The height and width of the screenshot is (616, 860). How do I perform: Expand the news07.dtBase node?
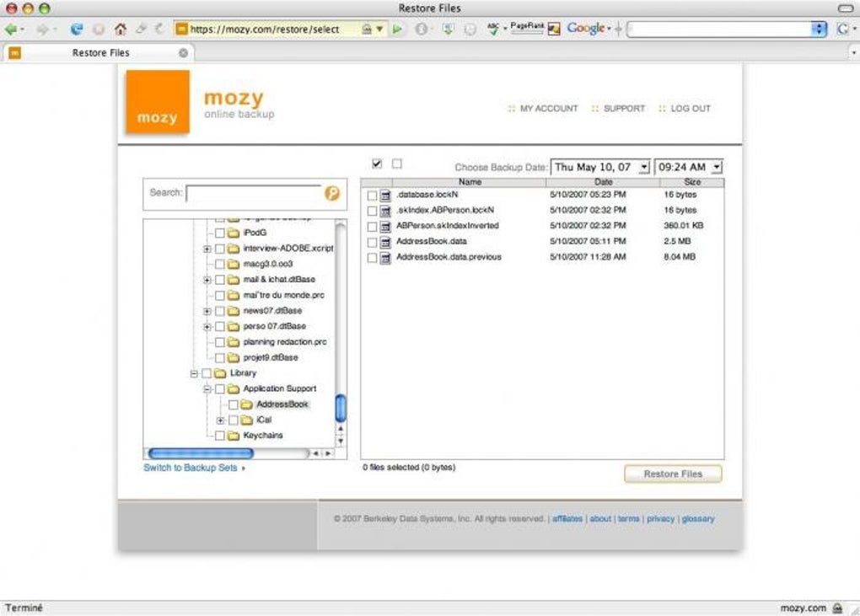click(x=207, y=311)
